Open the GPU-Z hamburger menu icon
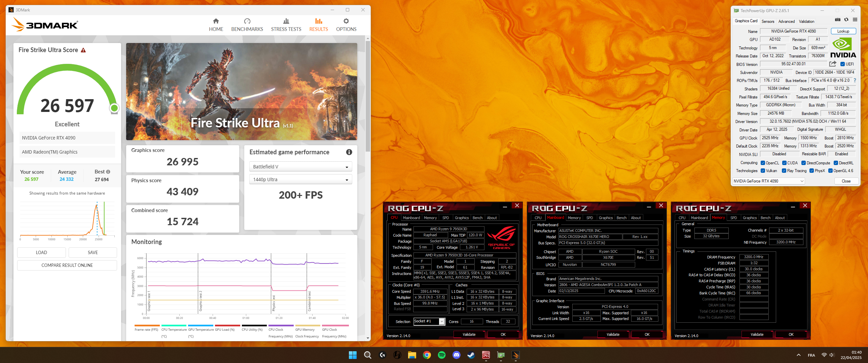This screenshot has height=363, width=868. tap(855, 20)
